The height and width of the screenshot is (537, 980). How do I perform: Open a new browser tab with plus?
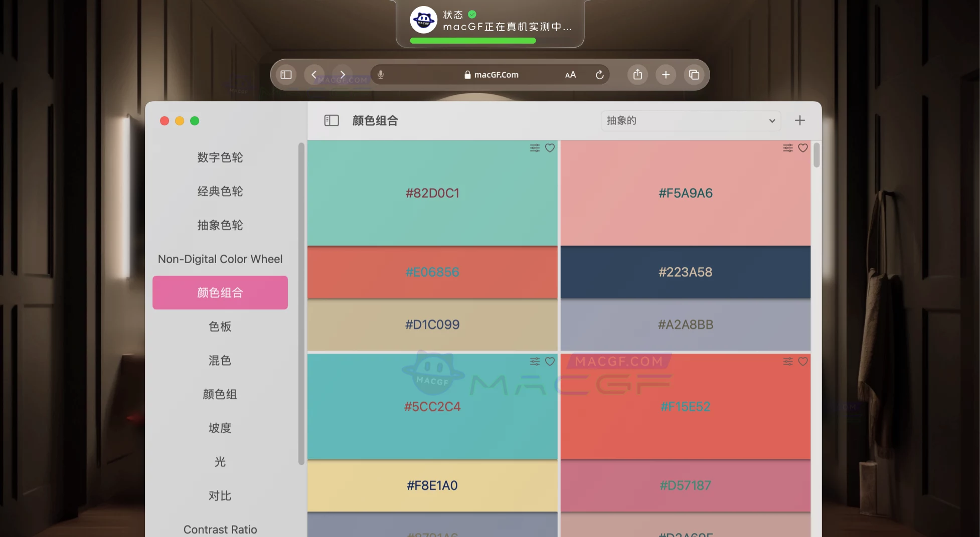click(x=666, y=74)
